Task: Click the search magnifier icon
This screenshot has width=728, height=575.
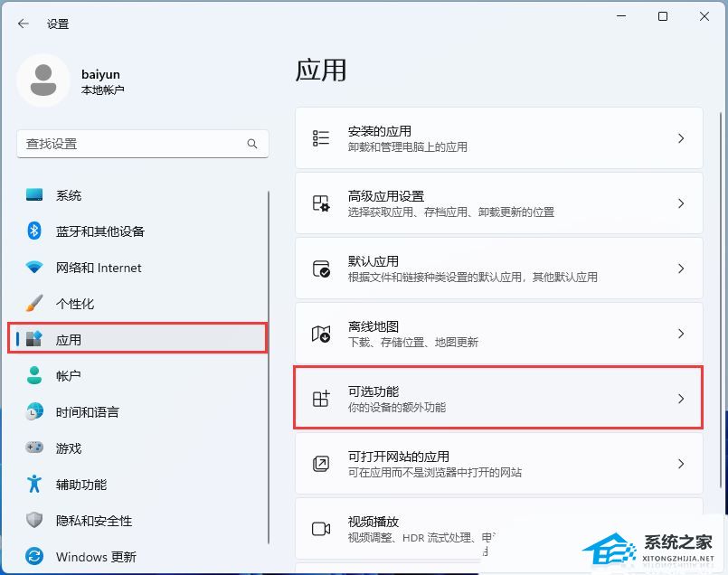Action: point(252,144)
